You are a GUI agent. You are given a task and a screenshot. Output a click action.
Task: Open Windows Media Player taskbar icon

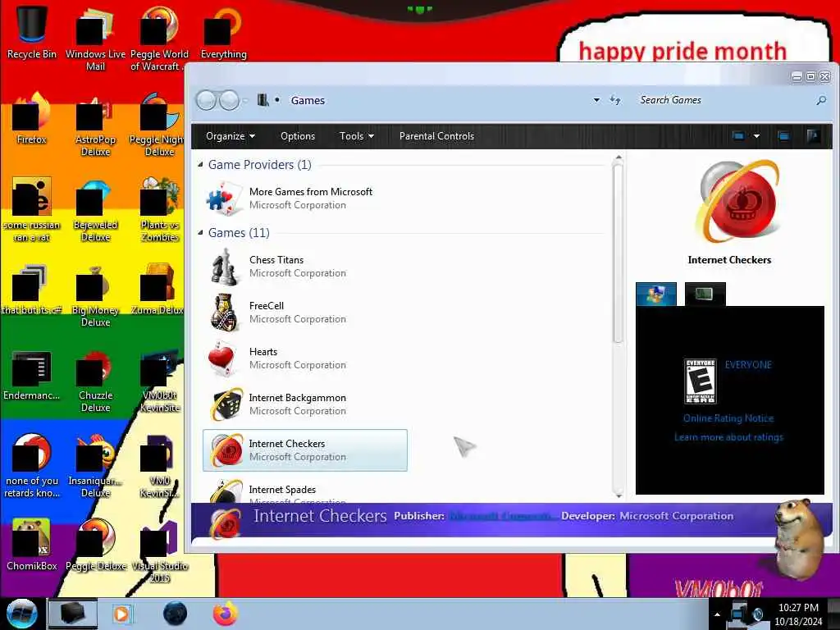click(121, 614)
